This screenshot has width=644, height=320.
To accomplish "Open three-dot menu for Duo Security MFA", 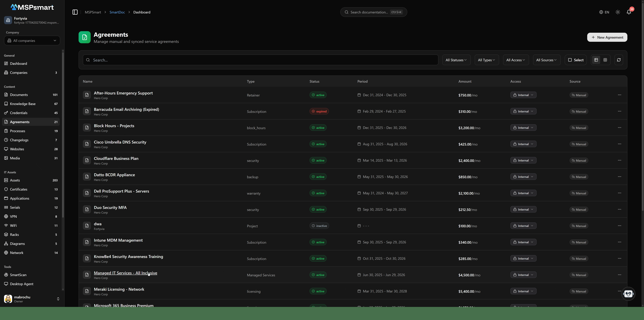I will click(619, 209).
